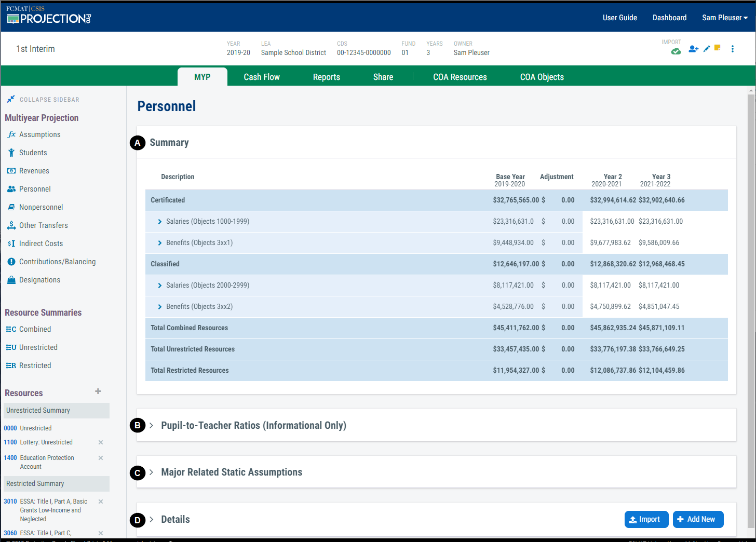Image resolution: width=756 pixels, height=542 pixels.
Task: Click the Contributions/Balancing exclamation icon
Action: pos(11,262)
